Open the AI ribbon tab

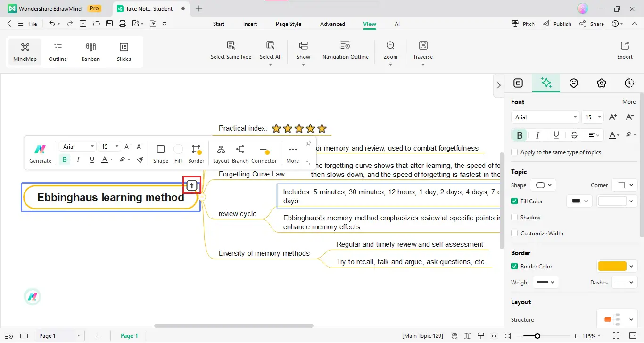pos(397,24)
